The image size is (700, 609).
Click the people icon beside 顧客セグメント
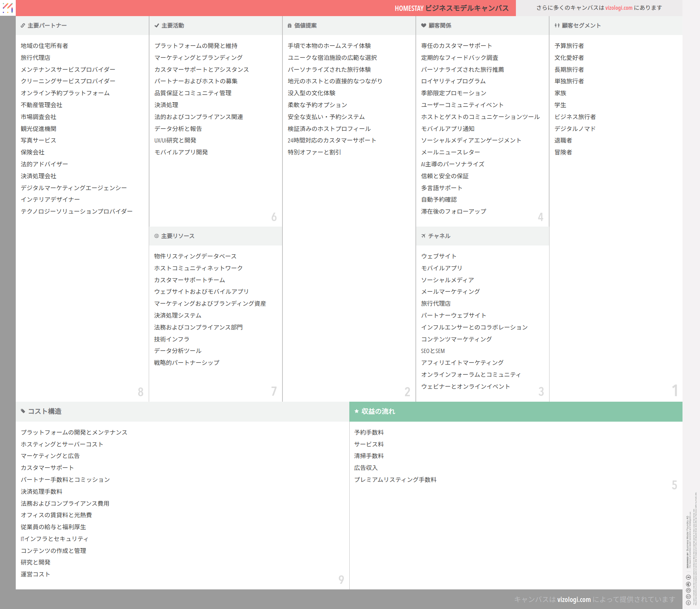(557, 26)
